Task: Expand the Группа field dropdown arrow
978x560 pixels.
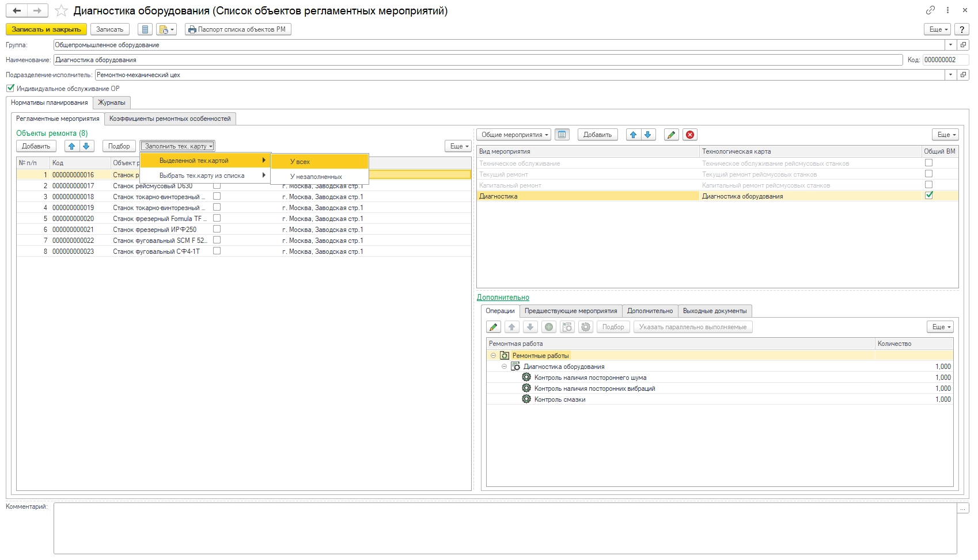Action: pyautogui.click(x=950, y=45)
